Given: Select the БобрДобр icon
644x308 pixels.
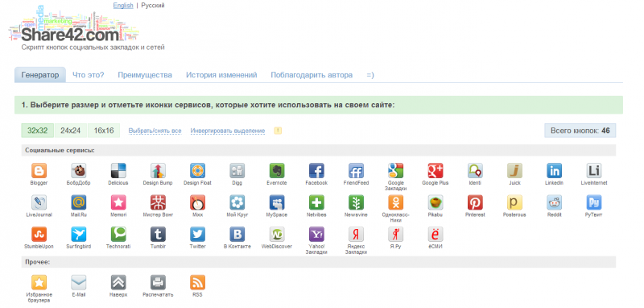Looking at the screenshot, I should click(x=78, y=170).
